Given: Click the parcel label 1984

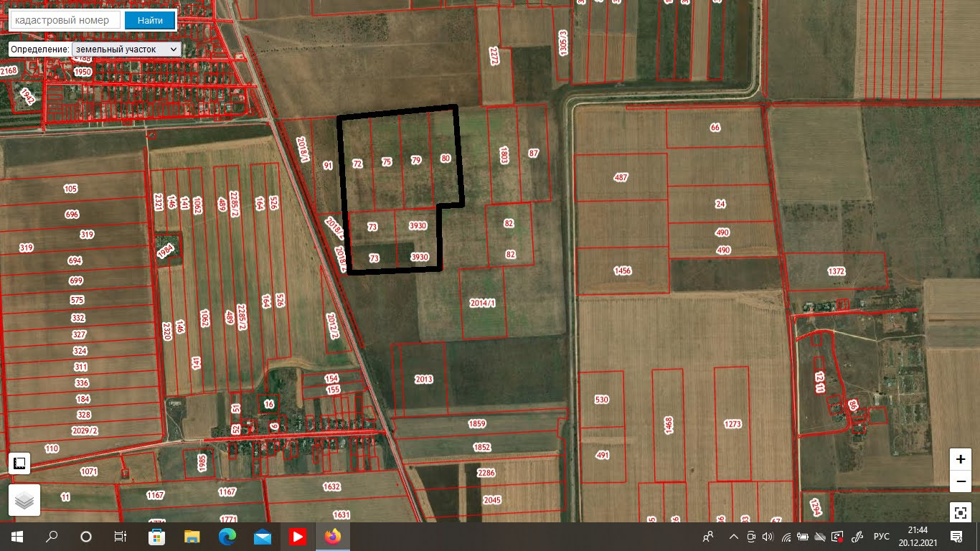Looking at the screenshot, I should coord(166,251).
